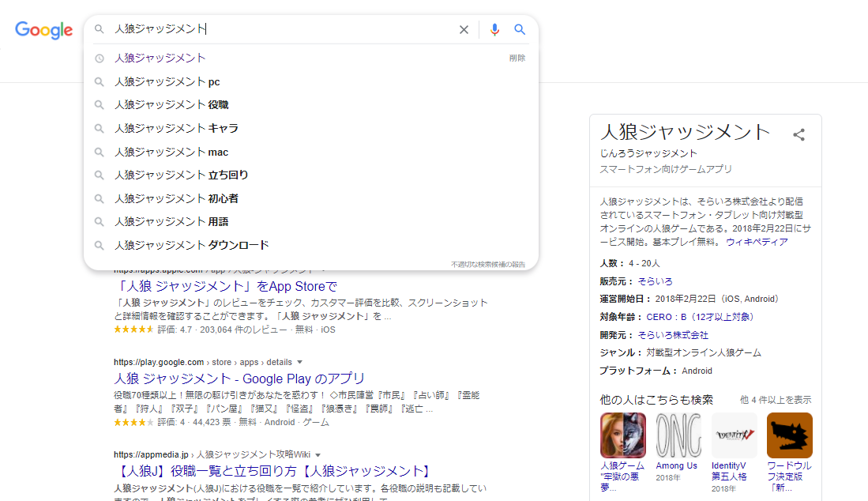The height and width of the screenshot is (501, 868).
Task: Click the blue search magnifier button
Action: [x=519, y=29]
